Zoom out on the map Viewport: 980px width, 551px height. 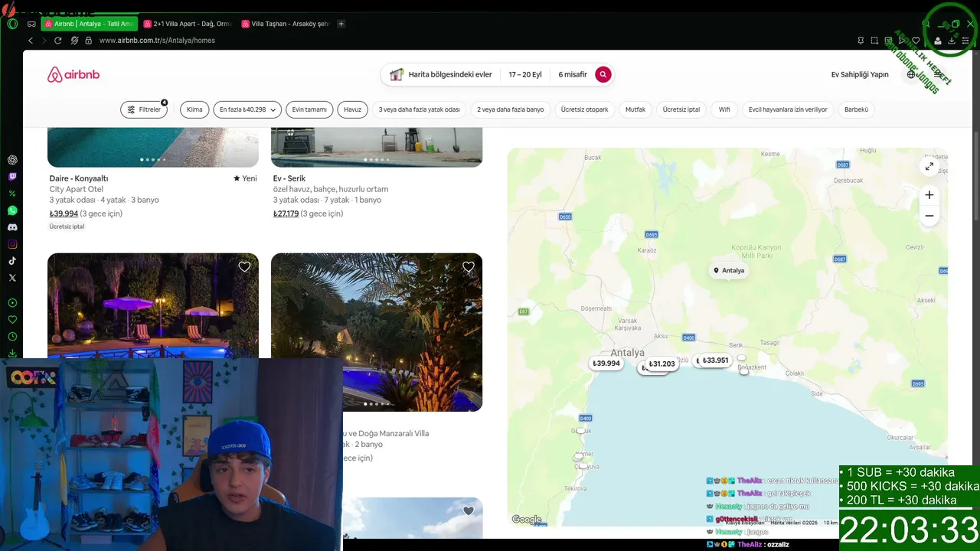point(929,216)
